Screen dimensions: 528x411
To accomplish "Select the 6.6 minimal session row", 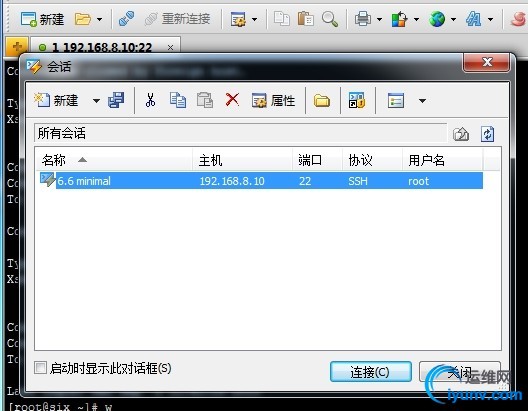I will [x=261, y=181].
